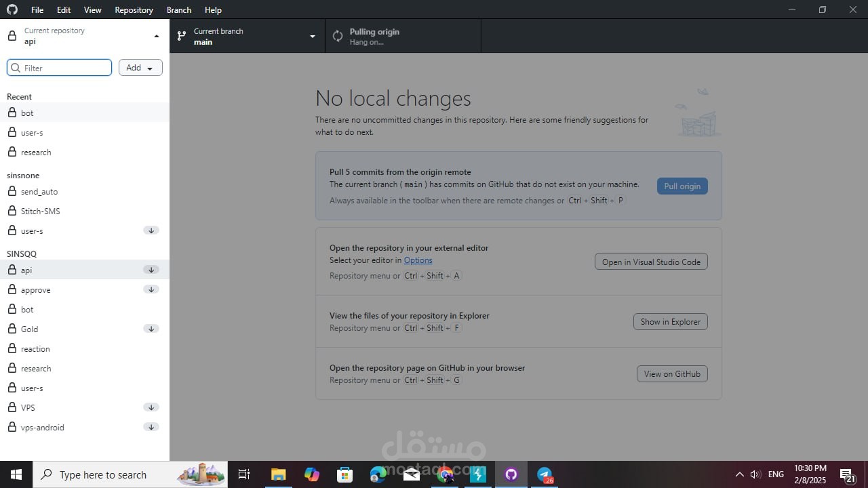Open the Help menu

[x=213, y=10]
